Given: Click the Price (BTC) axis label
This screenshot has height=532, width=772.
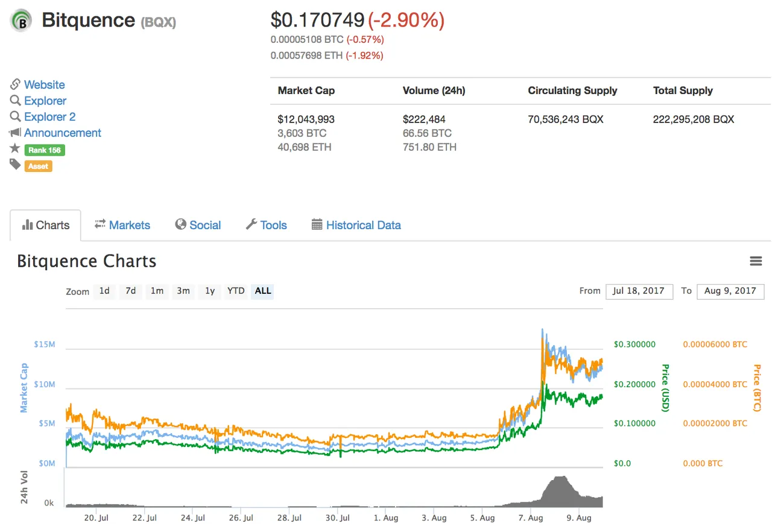Looking at the screenshot, I should 757,388.
